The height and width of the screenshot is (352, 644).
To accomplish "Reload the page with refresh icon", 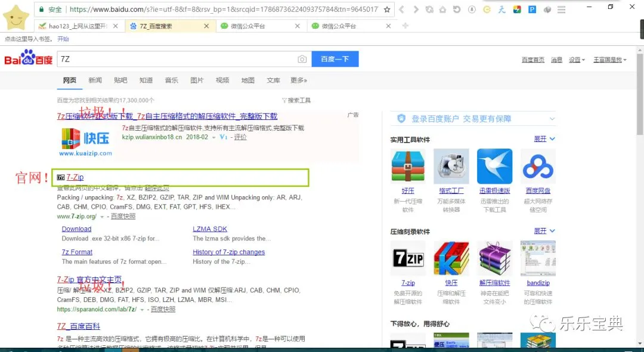I will 429,9.
